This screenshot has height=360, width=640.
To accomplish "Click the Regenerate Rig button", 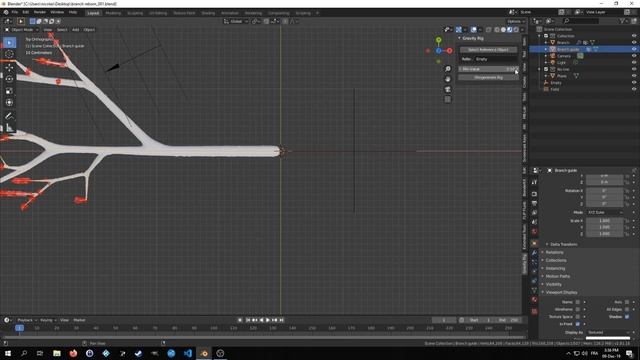I will point(488,77).
